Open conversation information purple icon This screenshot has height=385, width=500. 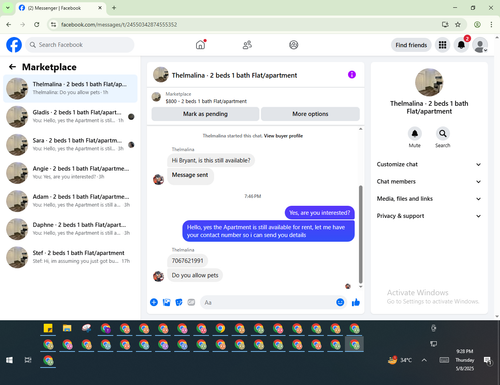[352, 75]
